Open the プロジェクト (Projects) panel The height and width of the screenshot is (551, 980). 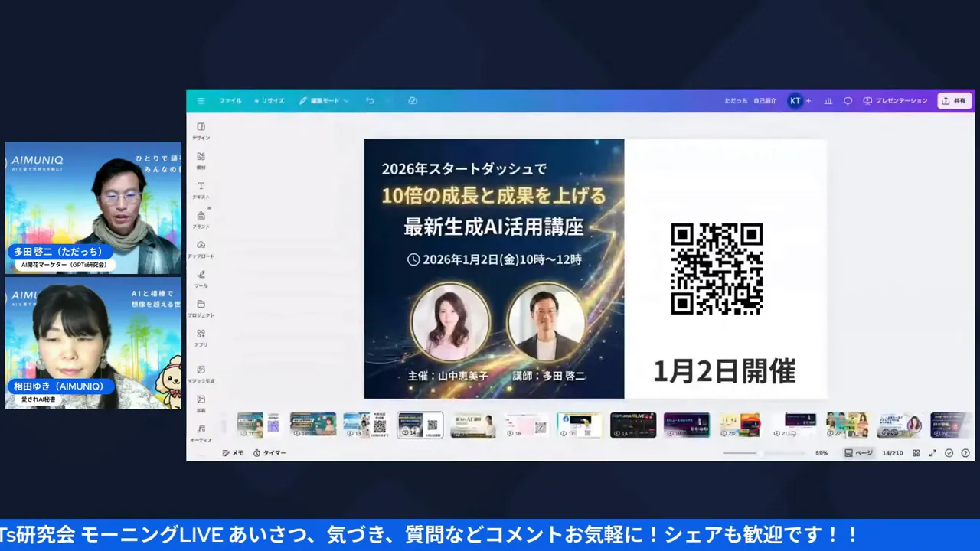coord(201,310)
